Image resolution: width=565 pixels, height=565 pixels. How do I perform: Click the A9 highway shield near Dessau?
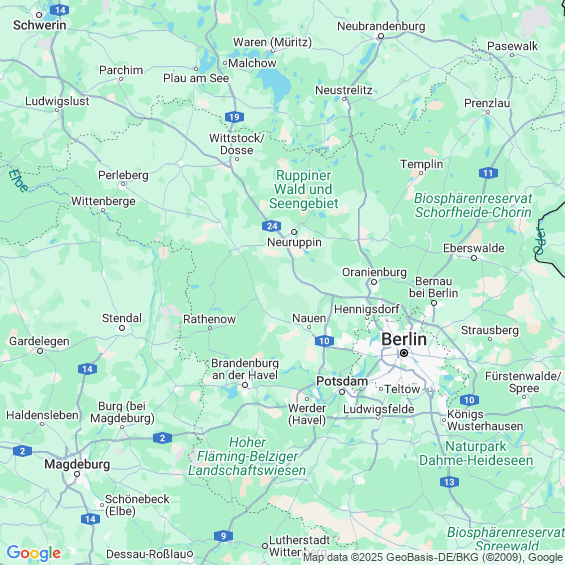click(x=223, y=536)
